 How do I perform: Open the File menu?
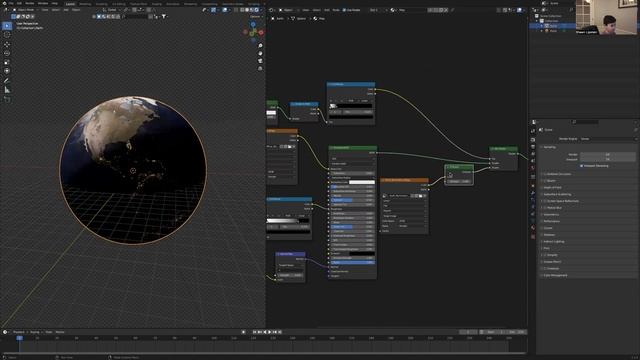point(11,3)
